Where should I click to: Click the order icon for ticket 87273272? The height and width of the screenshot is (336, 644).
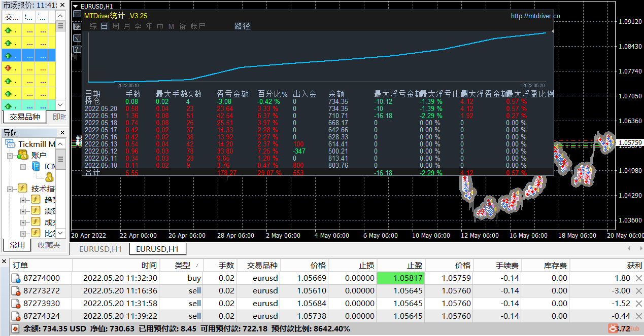click(15, 291)
